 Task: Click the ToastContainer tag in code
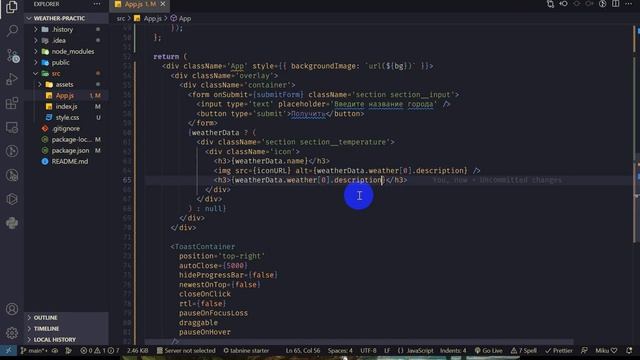pos(204,247)
